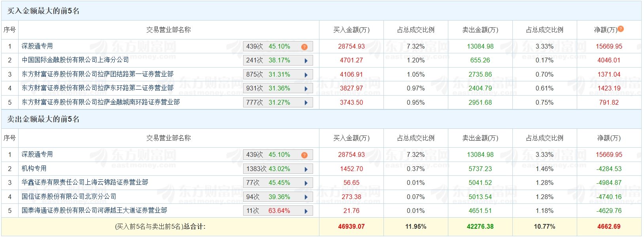This screenshot has width=644, height=237.
Task: Expand arrow for 国泰海通河源越王大道证券营业部
Action: 306,211
